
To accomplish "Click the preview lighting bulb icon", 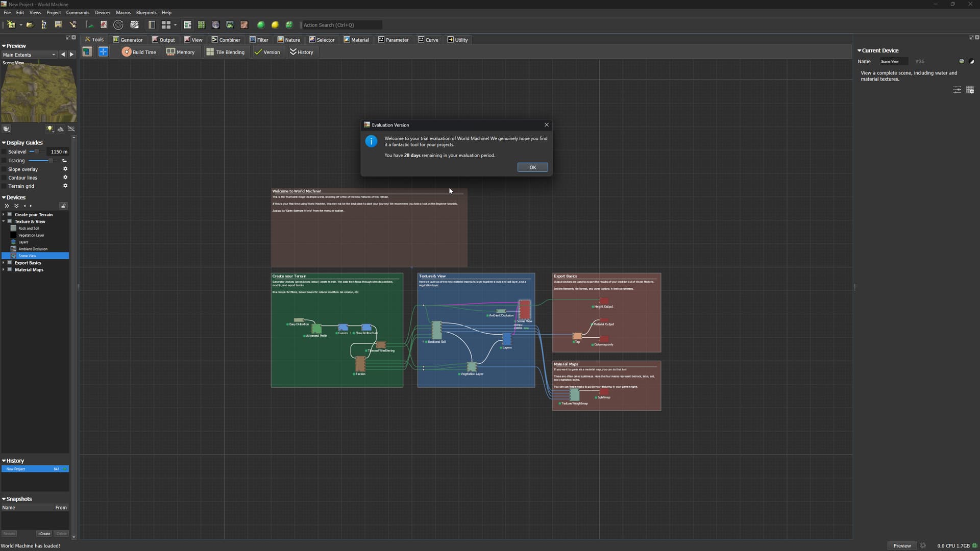I will (x=50, y=129).
